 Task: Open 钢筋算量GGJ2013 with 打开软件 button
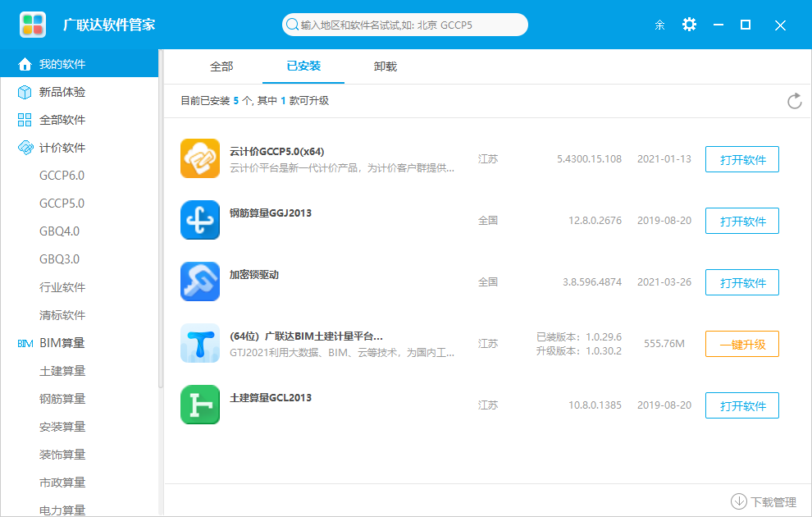tap(742, 222)
